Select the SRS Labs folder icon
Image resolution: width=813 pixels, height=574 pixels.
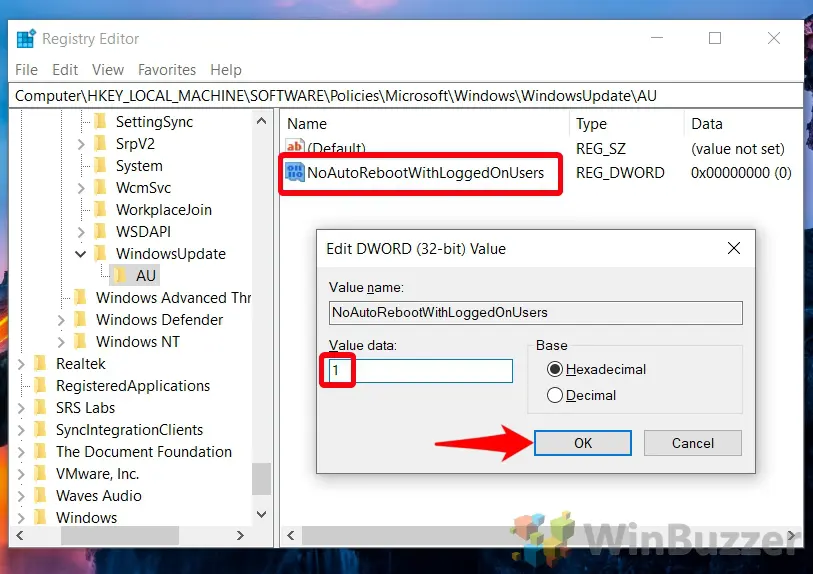(x=41, y=408)
